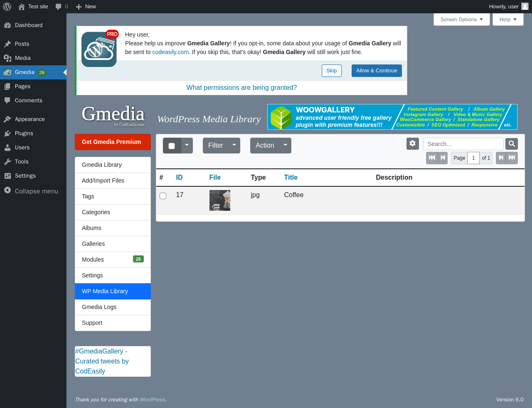Viewport: 532px width, 408px height.
Task: Open Add/Import Files menu item
Action: point(113,181)
